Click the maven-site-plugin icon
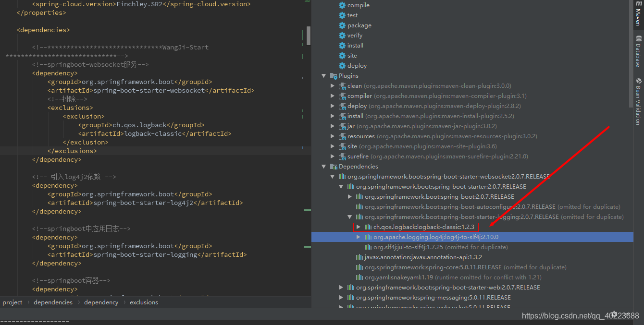Screen dimensions: 644x325 [342, 146]
